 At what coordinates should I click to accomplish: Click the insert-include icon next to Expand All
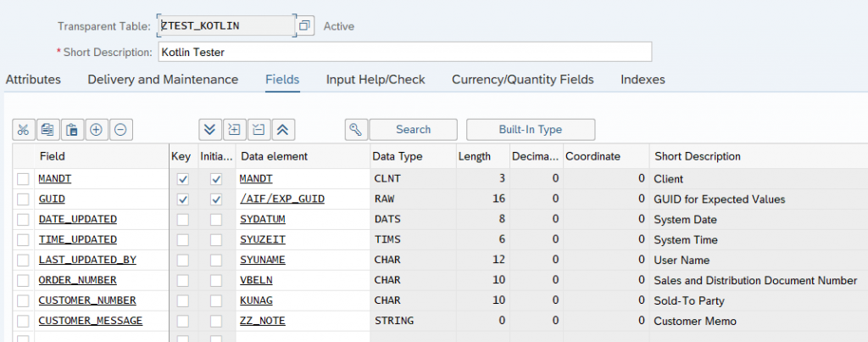click(234, 130)
